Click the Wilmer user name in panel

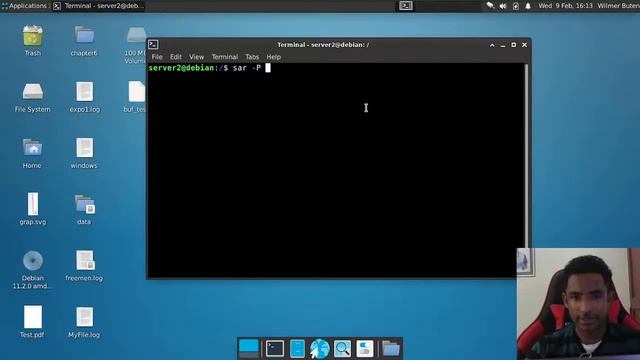click(618, 6)
